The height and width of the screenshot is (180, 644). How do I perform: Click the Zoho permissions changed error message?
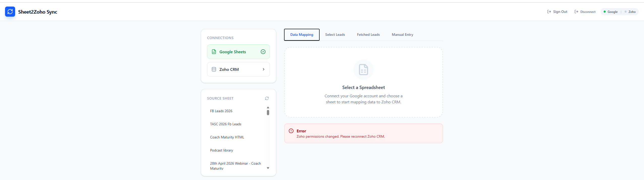[x=341, y=137]
